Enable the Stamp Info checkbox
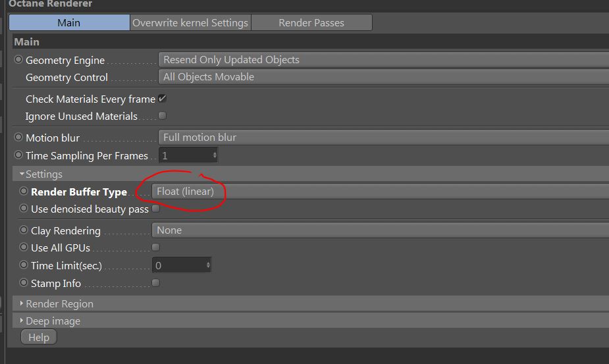The height and width of the screenshot is (364, 609). 156,283
